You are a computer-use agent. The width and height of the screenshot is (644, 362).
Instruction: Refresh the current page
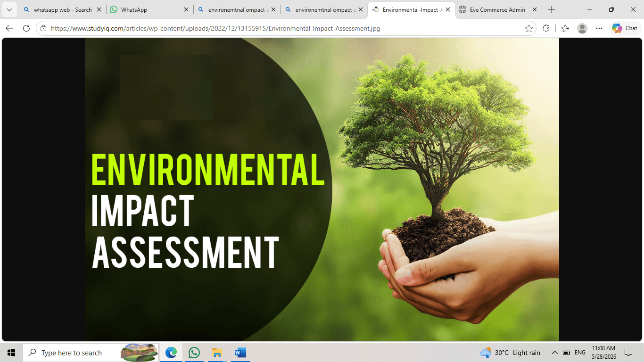pos(26,28)
